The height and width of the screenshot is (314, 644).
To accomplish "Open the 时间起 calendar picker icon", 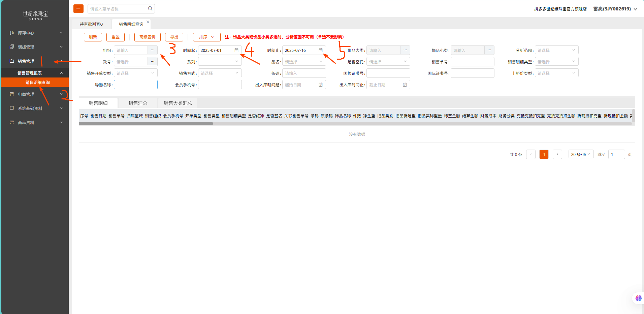I will [236, 51].
